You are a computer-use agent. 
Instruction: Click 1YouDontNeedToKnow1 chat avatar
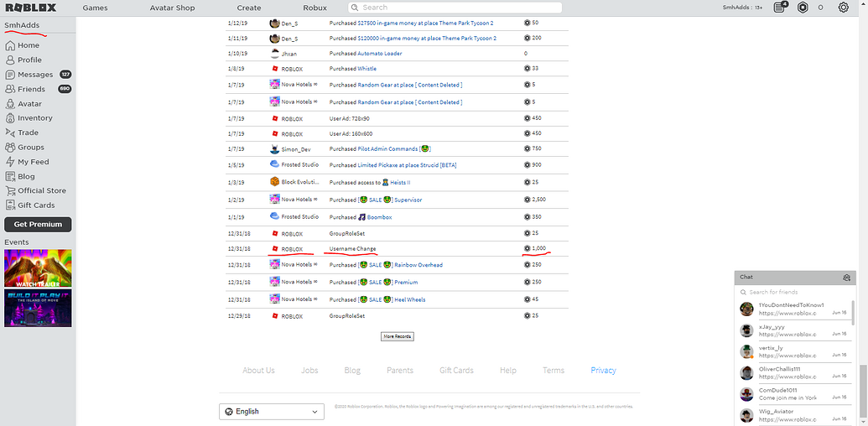tap(747, 309)
